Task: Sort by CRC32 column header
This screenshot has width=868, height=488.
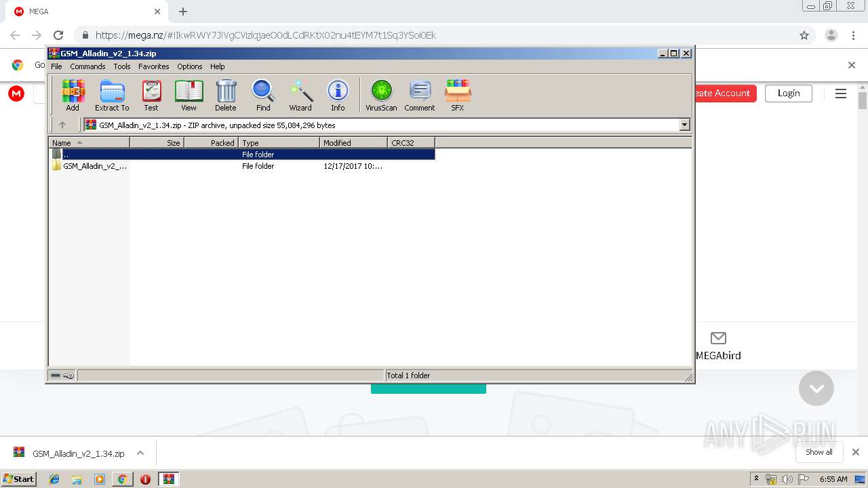Action: [x=411, y=142]
